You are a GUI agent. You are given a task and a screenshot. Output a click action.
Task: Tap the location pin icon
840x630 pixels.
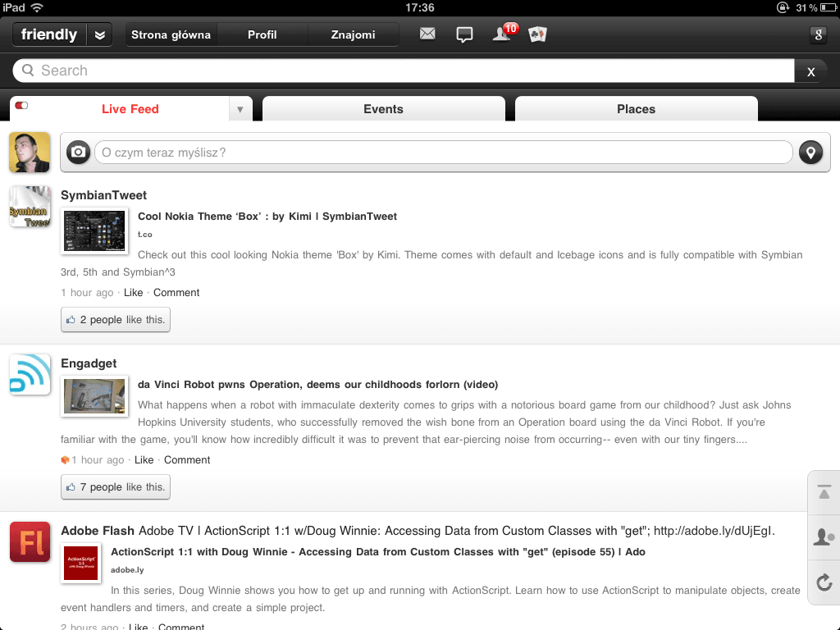(x=810, y=152)
